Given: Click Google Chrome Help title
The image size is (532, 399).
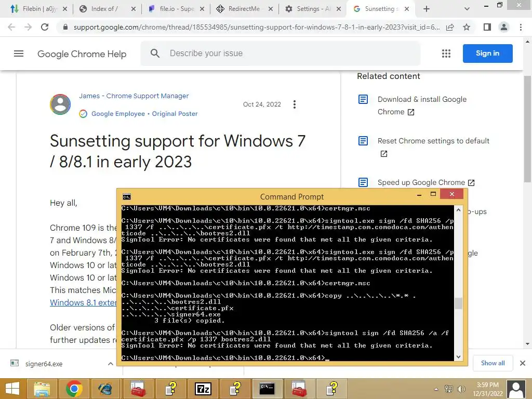Looking at the screenshot, I should point(82,54).
